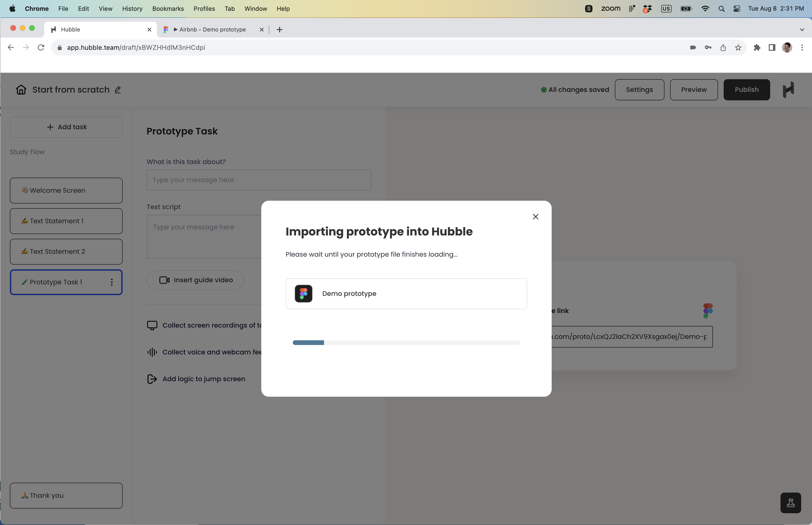Viewport: 812px width, 525px height.
Task: Expand the Chrome tab search chevron
Action: [x=802, y=30]
